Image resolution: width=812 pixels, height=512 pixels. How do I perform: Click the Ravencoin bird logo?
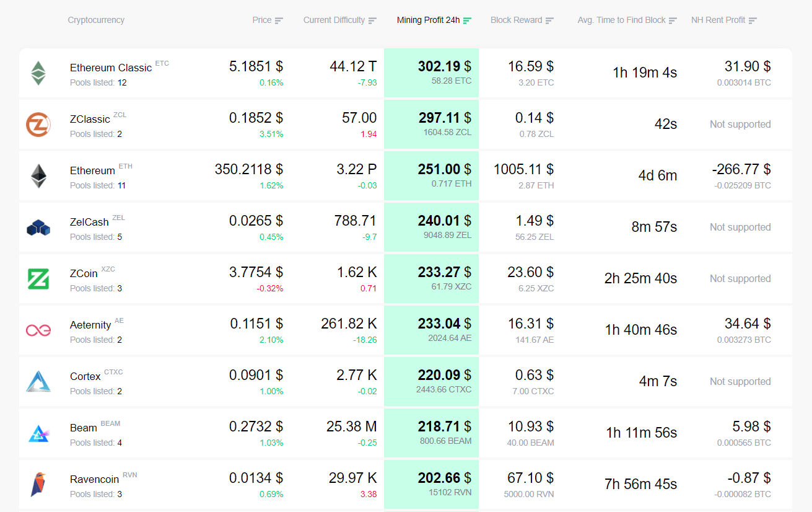point(38,483)
